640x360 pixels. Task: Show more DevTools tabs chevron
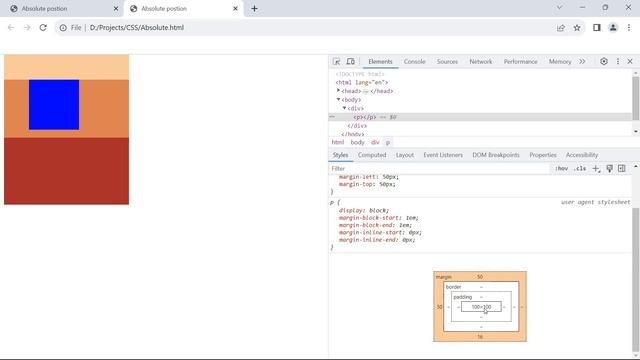582,62
